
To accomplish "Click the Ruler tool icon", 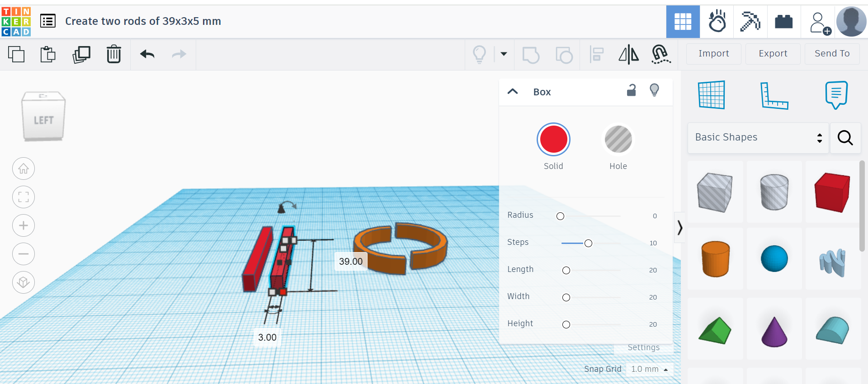I will [774, 95].
